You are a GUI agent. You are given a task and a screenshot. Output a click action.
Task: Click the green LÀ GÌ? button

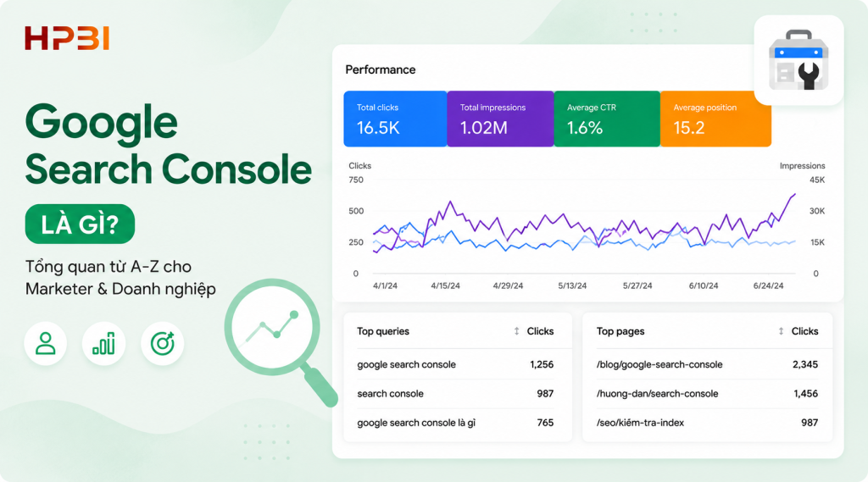[x=80, y=224]
